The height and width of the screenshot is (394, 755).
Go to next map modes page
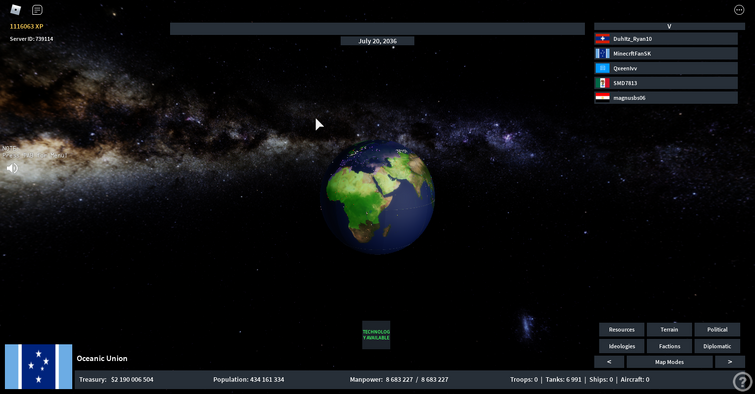tap(729, 362)
